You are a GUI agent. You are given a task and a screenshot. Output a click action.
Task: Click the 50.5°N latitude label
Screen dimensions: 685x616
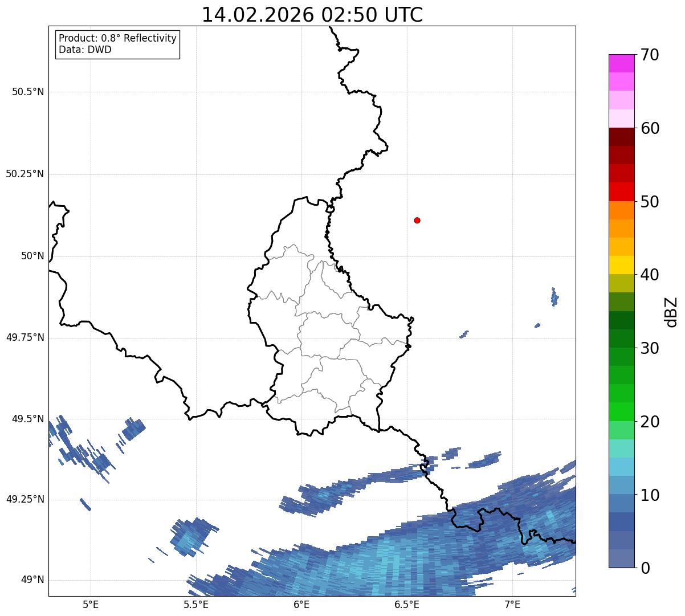coord(28,92)
